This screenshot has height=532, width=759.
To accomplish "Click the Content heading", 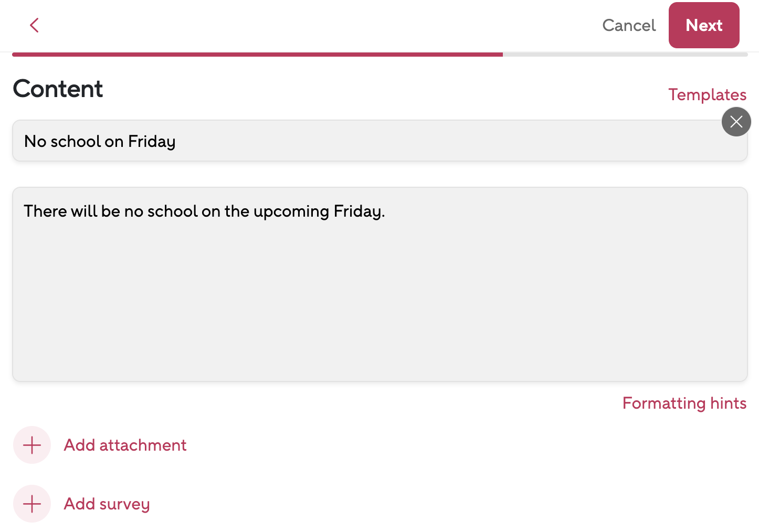I will [x=58, y=89].
